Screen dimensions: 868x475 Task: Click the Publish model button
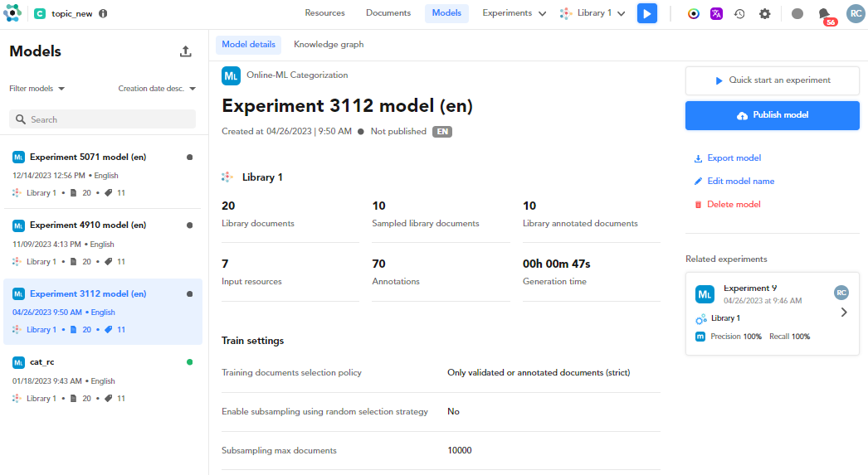coord(772,115)
